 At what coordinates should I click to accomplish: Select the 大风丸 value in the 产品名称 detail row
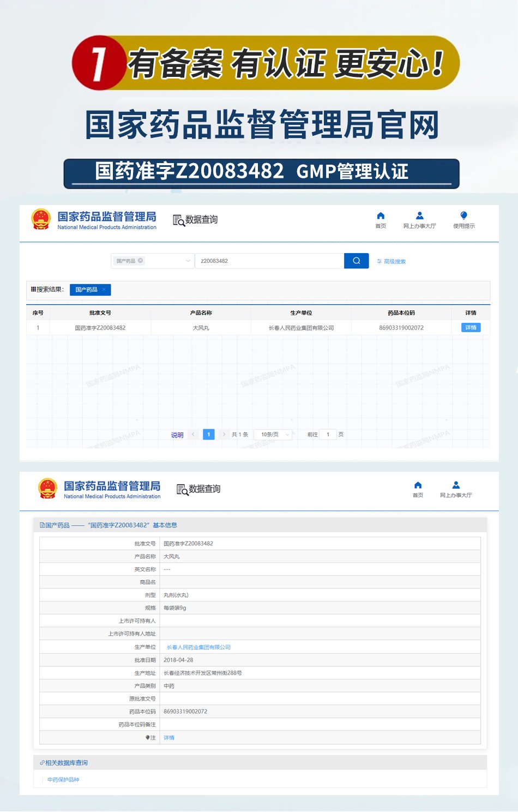click(172, 557)
